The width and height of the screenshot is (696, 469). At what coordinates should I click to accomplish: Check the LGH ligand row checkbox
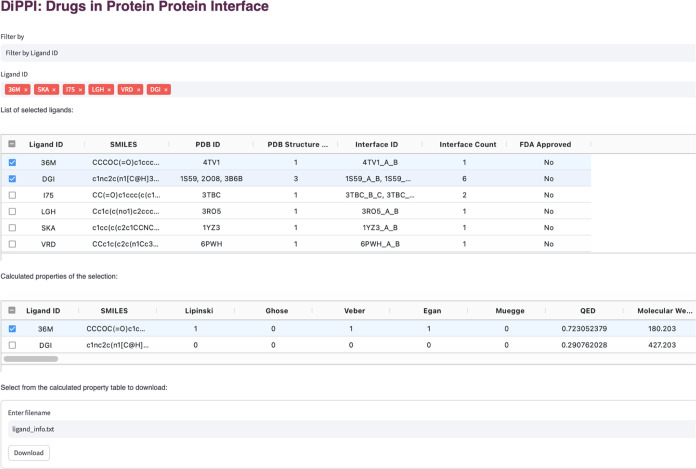tap(12, 212)
